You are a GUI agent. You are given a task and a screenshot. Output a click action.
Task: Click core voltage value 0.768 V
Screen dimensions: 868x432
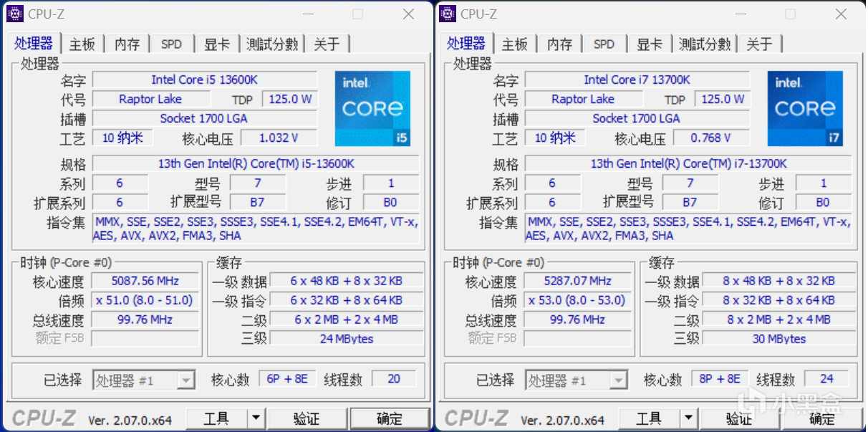click(x=711, y=138)
